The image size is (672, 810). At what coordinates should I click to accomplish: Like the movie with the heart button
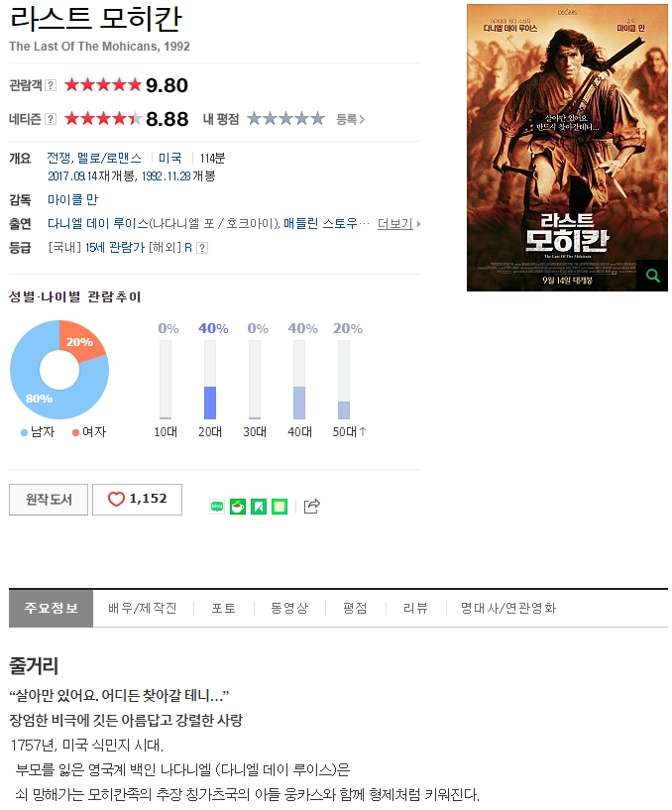point(138,499)
